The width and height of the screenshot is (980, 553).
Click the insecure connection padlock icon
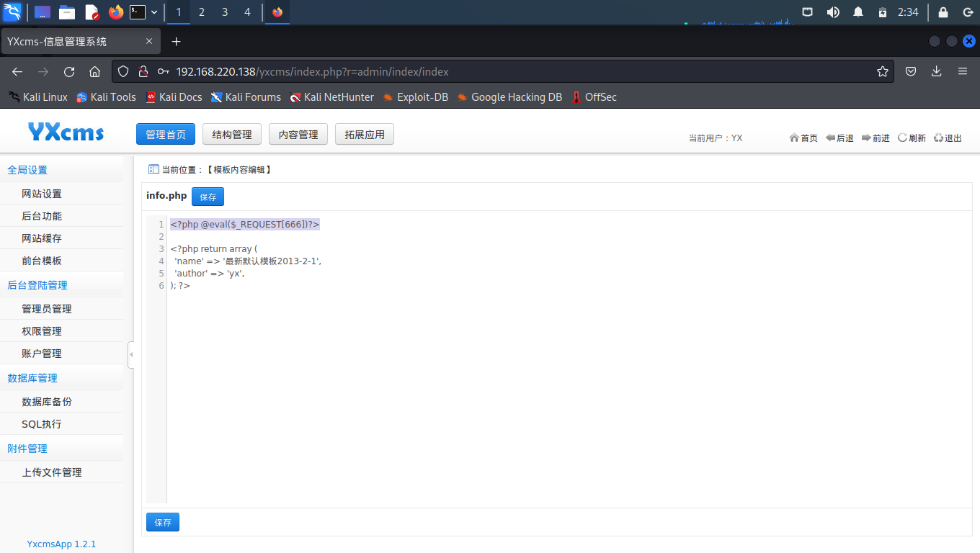click(x=143, y=71)
